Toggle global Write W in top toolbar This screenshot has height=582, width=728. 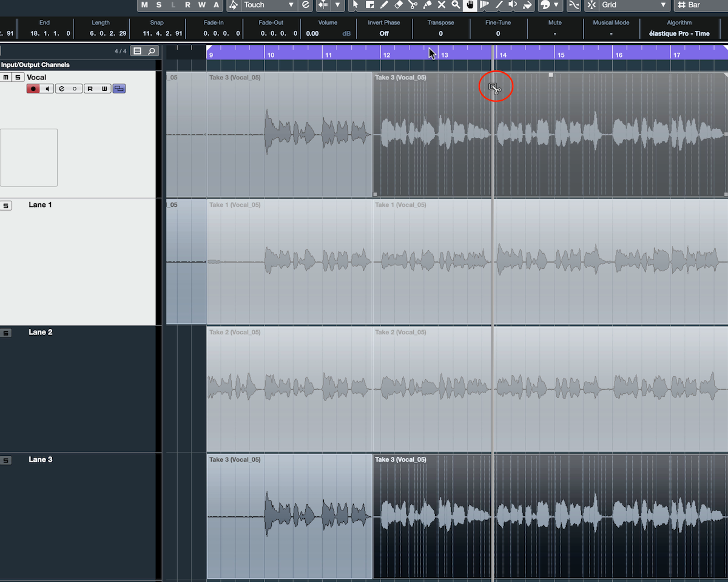click(x=202, y=5)
